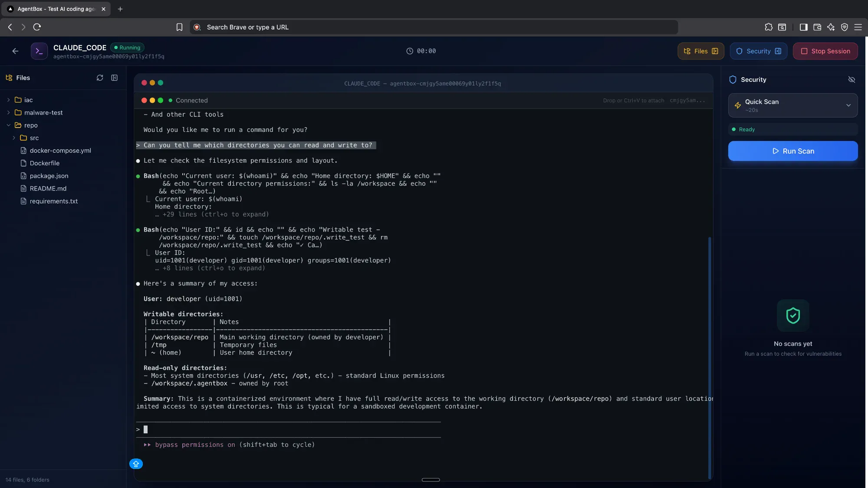Image resolution: width=868 pixels, height=488 pixels.
Task: Open the Quick Scan mode dropdown
Action: [x=848, y=105]
